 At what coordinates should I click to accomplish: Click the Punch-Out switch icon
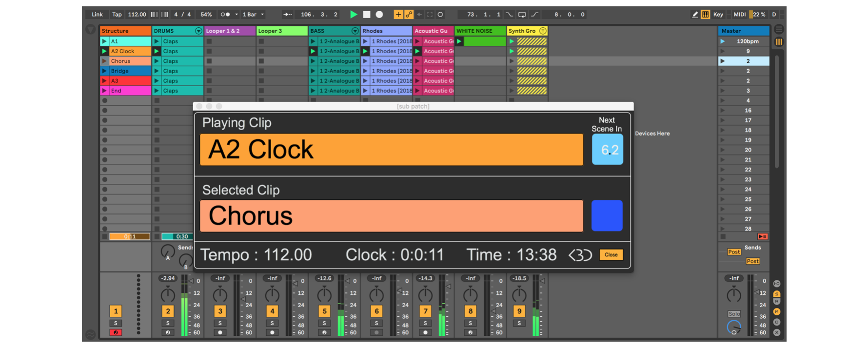[x=535, y=15]
